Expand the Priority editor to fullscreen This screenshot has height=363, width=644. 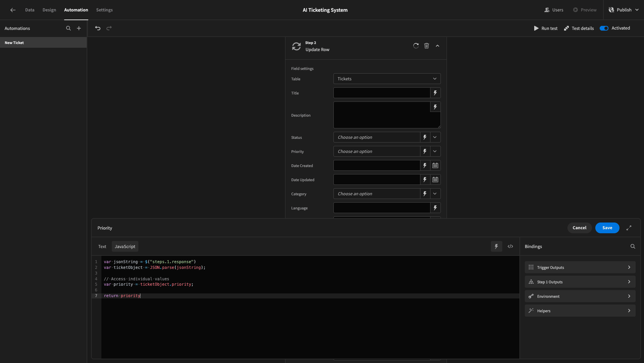(629, 228)
